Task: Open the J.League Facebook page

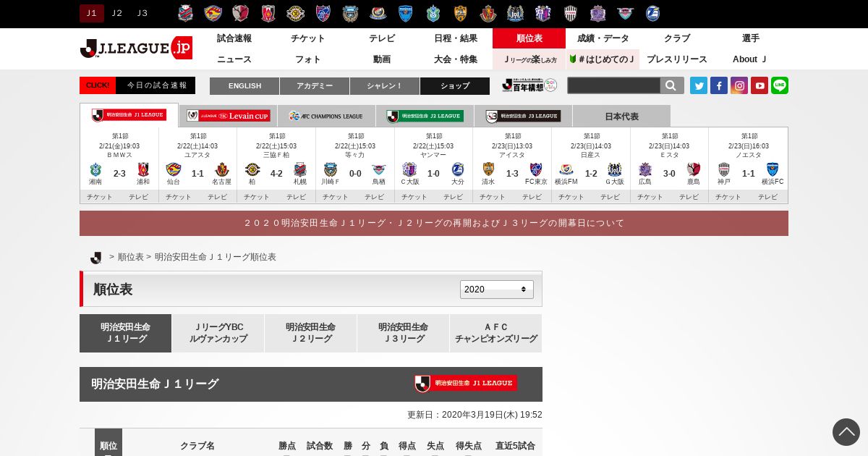Action: point(719,85)
